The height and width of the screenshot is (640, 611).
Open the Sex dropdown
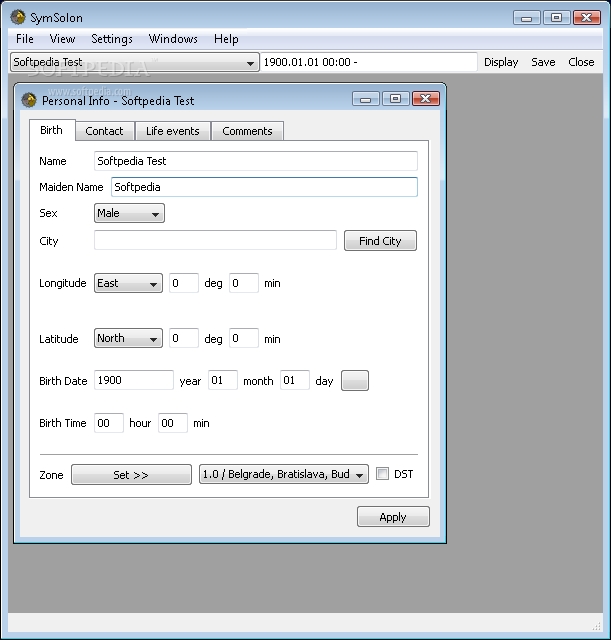(129, 213)
